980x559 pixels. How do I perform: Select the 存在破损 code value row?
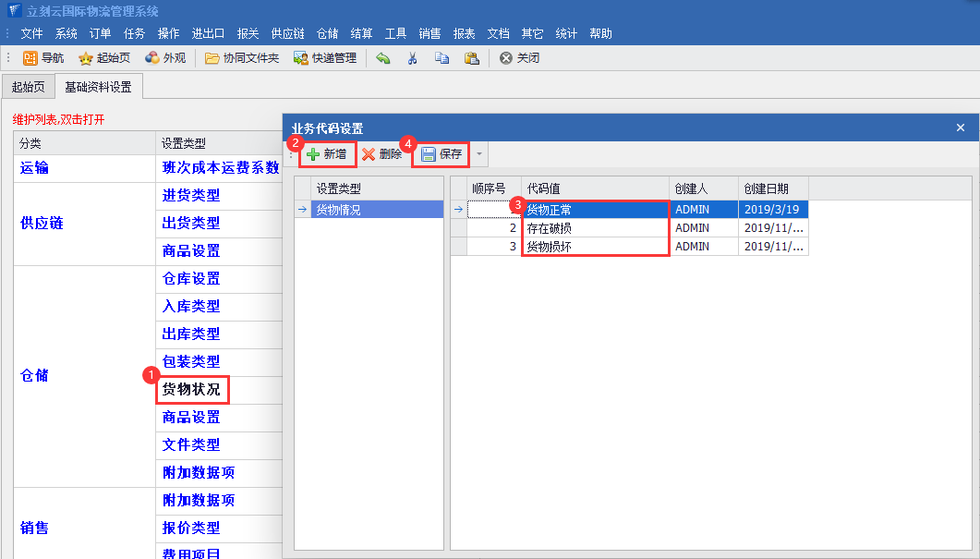pos(594,227)
